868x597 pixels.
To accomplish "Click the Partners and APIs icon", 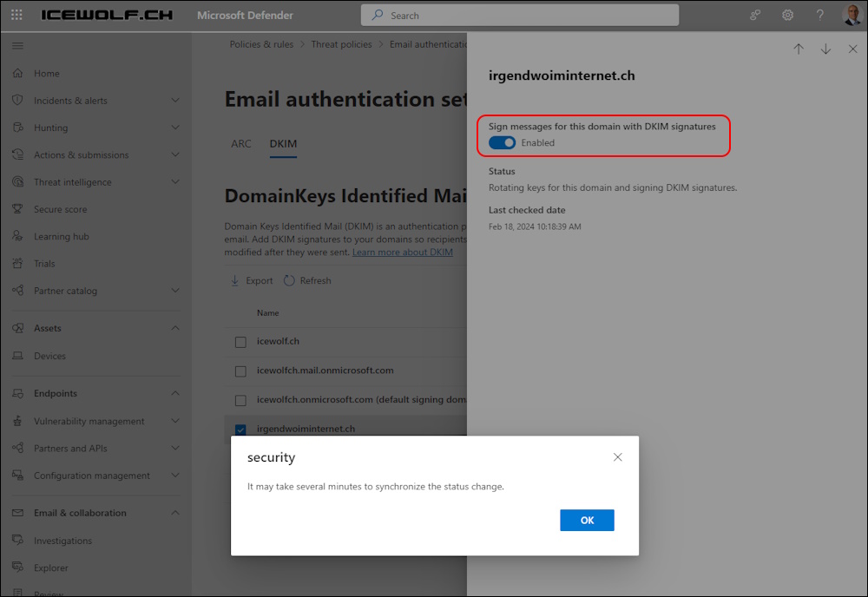I will pos(17,448).
